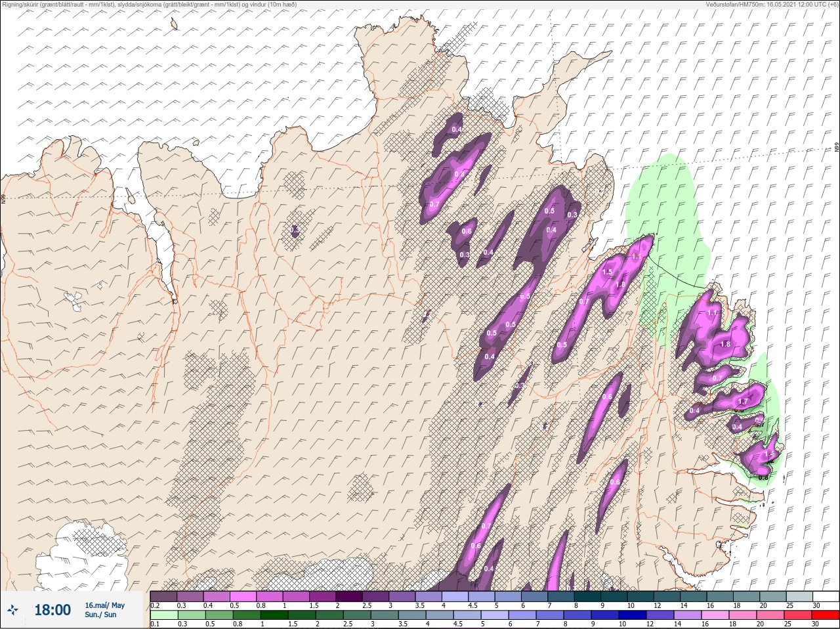This screenshot has height=629, width=840.
Task: Pick the lower legend swatch labeled 0.1
Action: [163, 615]
